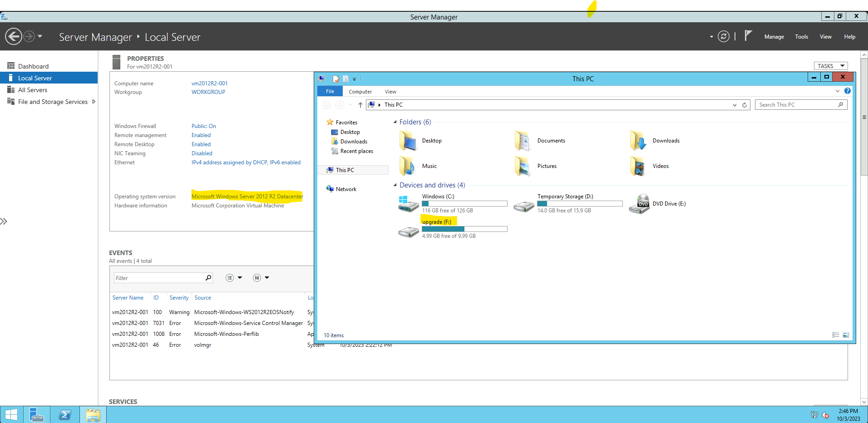868x423 pixels.
Task: Select the upgrade (F:) drive icon
Action: click(x=408, y=232)
